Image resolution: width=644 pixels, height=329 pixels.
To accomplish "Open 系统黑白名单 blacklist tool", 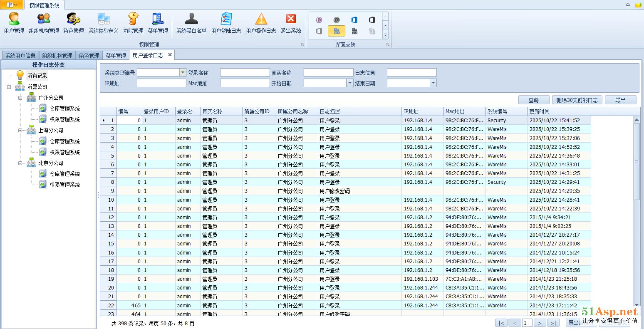I will [191, 23].
